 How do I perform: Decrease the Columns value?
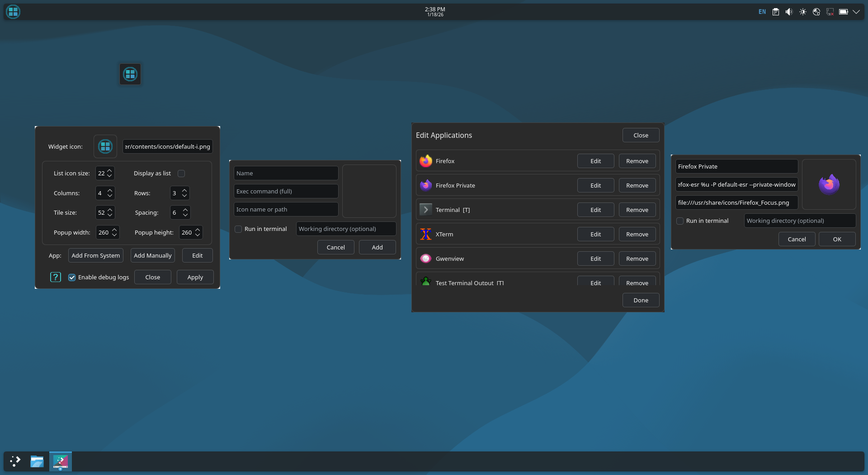pos(110,196)
